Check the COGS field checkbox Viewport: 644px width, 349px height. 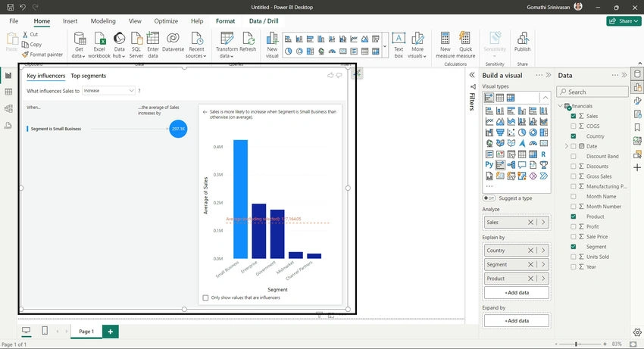click(x=574, y=126)
